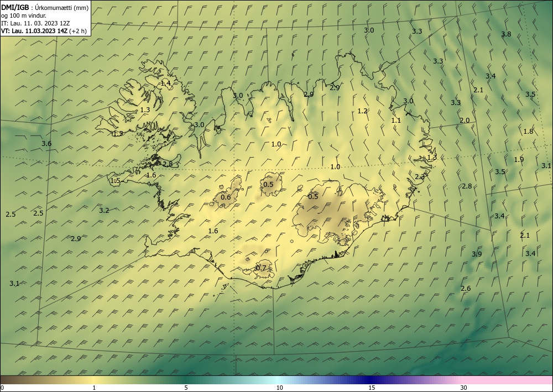This screenshot has width=553, height=392.
Task: Click the colorbar tick label "5"
Action: [x=186, y=388]
